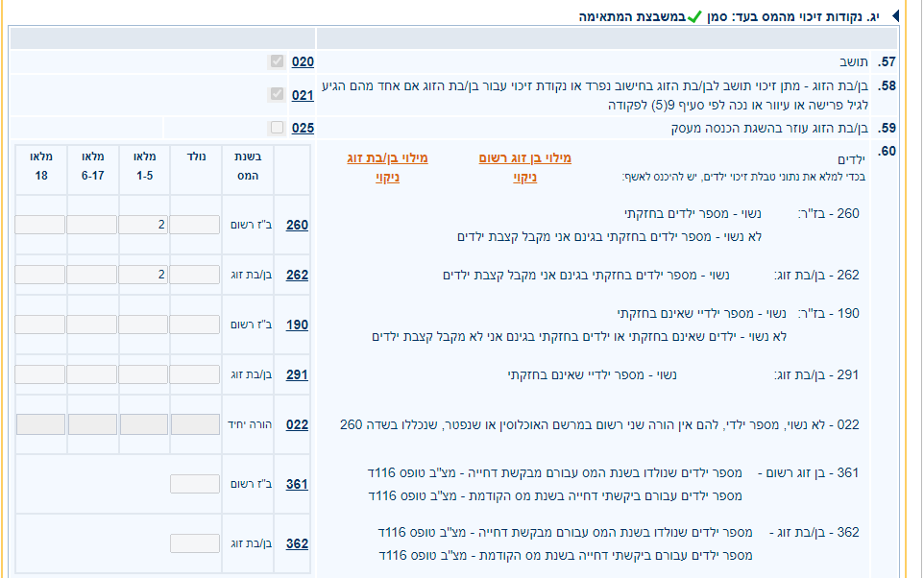Open field code link 190
This screenshot has width=924, height=578.
click(297, 325)
